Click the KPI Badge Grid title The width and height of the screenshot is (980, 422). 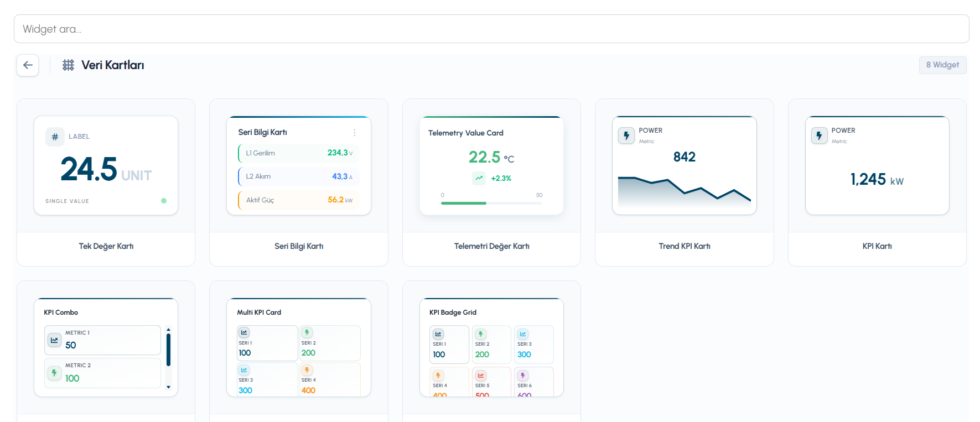pyautogui.click(x=453, y=312)
